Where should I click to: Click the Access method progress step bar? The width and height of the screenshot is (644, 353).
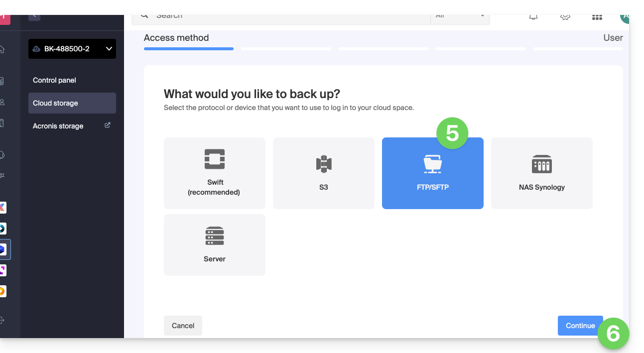(x=188, y=49)
